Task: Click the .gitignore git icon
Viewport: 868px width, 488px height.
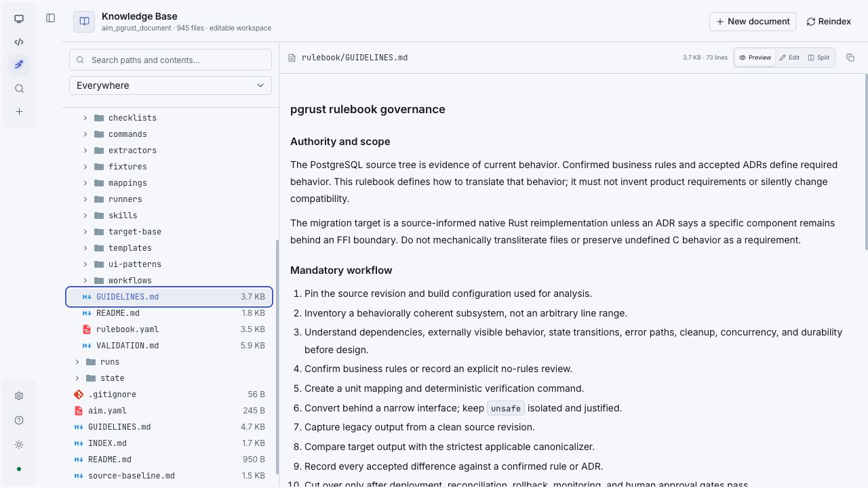Action: coord(79,394)
